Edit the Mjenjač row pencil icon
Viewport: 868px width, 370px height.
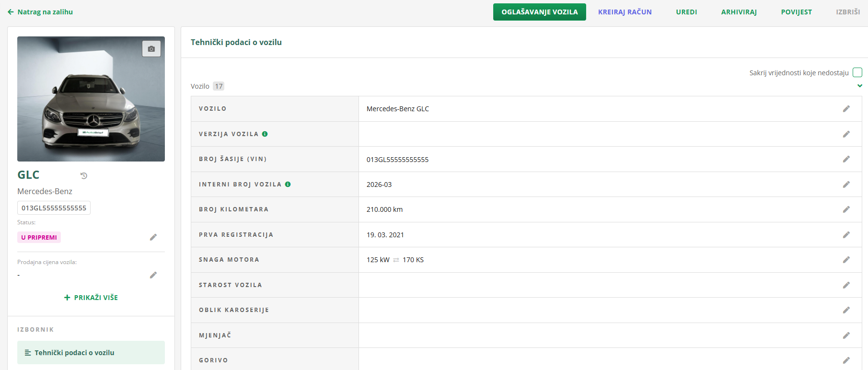coord(846,335)
